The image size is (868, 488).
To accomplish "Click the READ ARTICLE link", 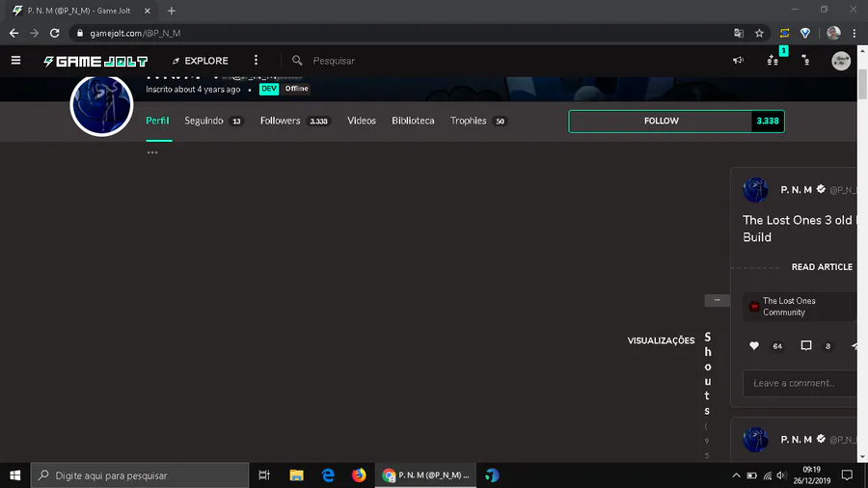I will point(822,267).
